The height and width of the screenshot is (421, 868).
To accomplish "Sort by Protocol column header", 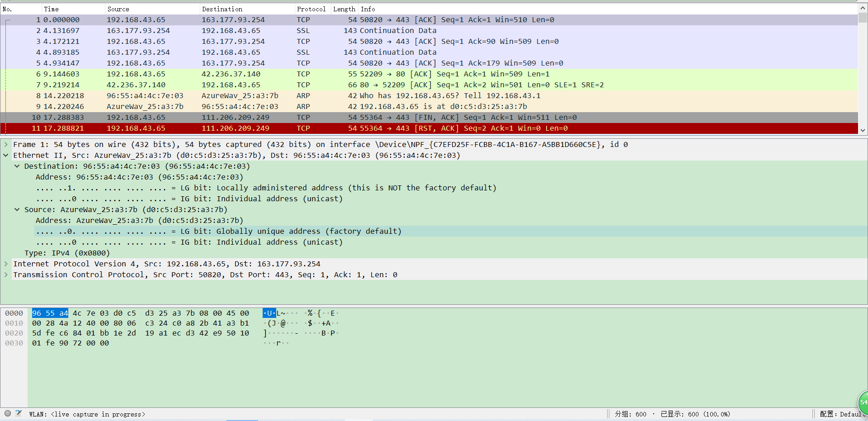I will 313,9.
